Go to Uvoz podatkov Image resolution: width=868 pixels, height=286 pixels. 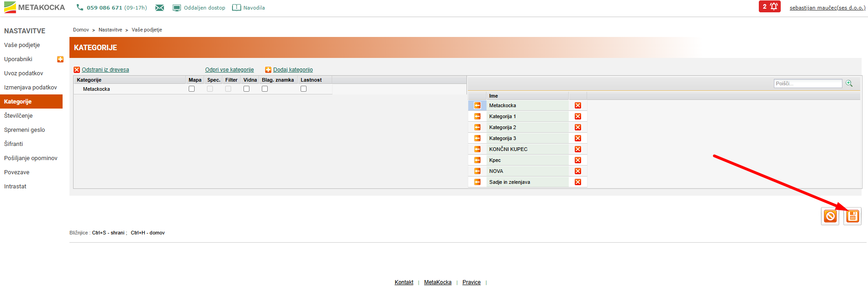coord(24,73)
